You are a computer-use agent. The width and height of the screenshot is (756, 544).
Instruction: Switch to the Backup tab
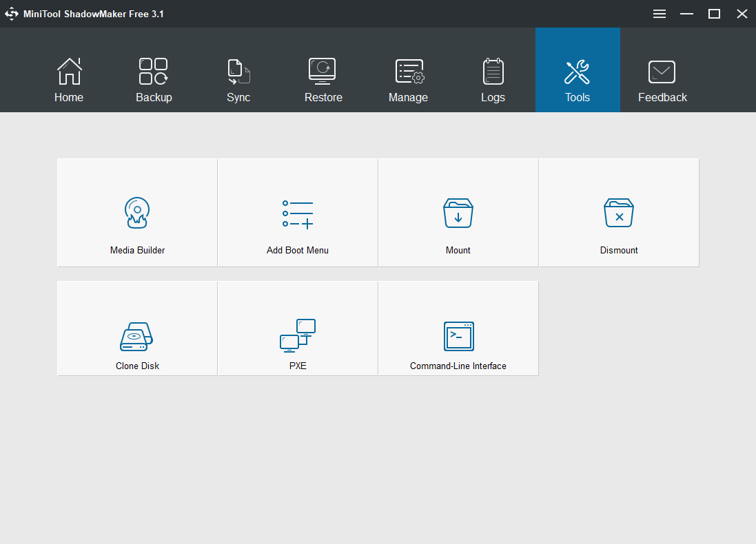[154, 70]
